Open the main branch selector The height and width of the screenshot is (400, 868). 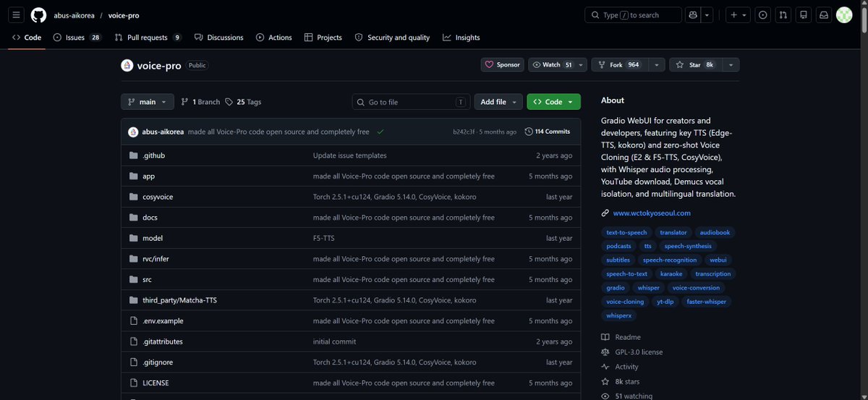point(148,102)
